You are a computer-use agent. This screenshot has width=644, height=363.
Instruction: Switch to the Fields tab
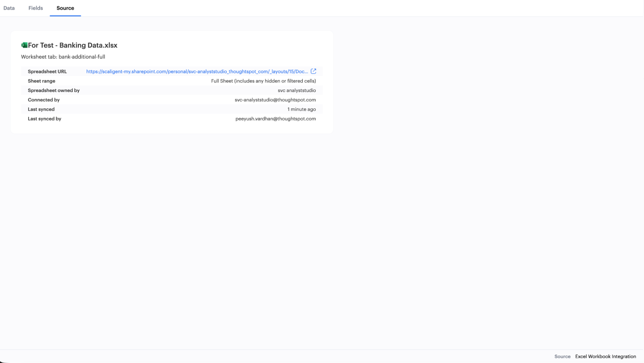35,8
